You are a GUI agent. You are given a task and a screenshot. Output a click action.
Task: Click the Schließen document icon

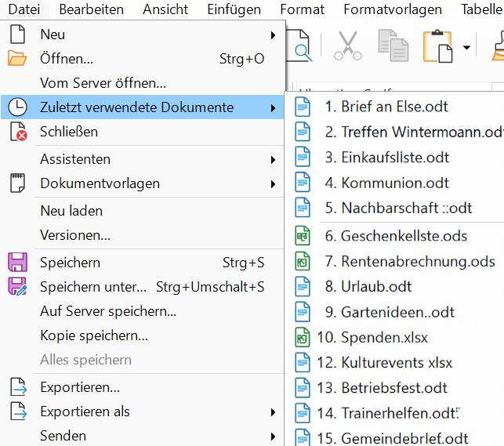point(17,132)
